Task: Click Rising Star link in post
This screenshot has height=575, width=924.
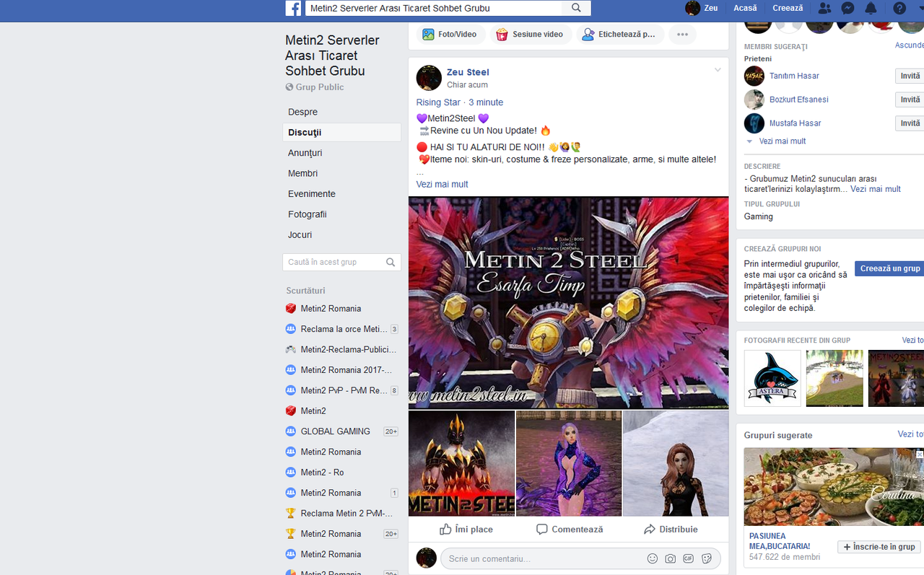Action: (438, 102)
